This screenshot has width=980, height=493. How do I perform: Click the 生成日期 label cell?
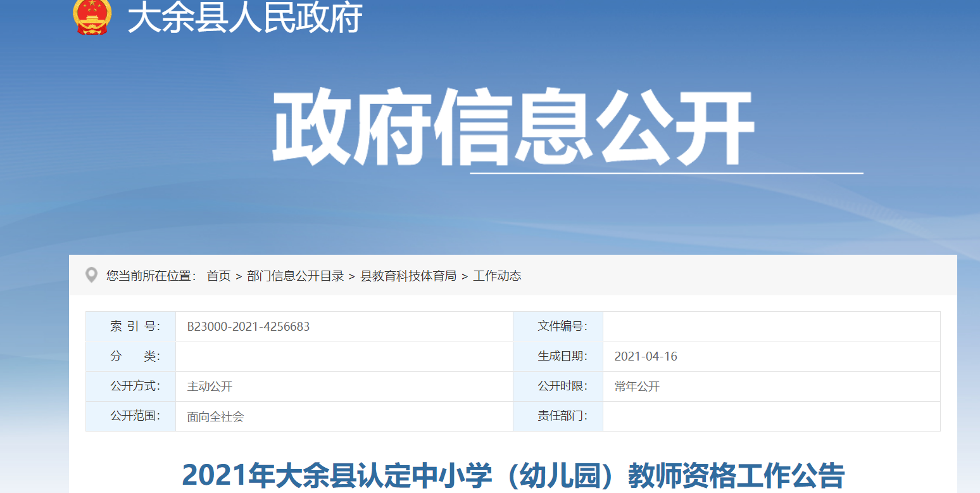click(x=558, y=357)
